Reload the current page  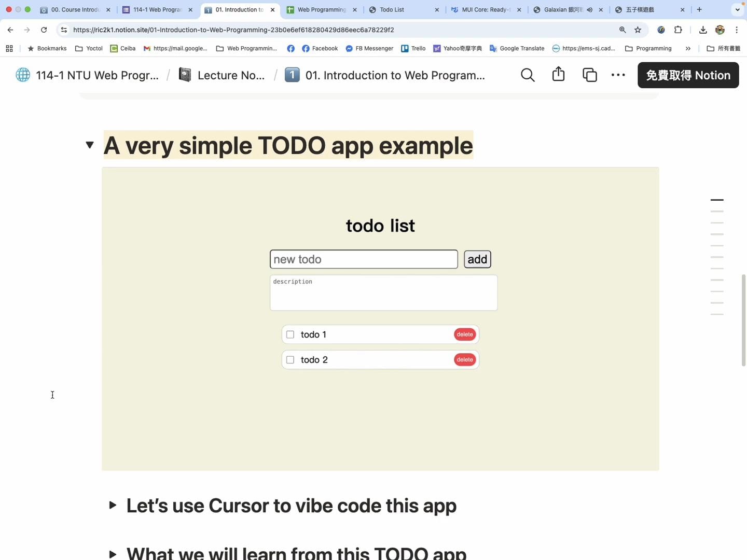44,30
